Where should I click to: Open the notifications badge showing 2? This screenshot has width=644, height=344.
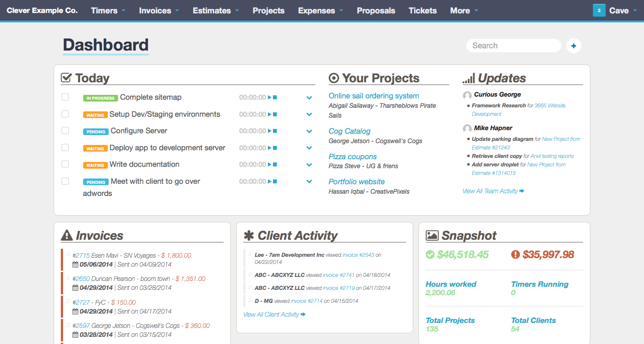click(599, 10)
